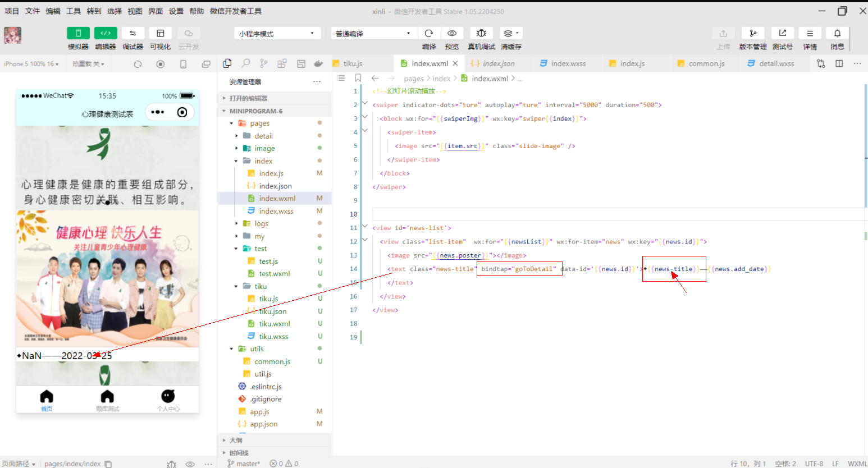Image resolution: width=868 pixels, height=468 pixels.
Task: Start real device debugging (真机调试)
Action: pyautogui.click(x=481, y=33)
